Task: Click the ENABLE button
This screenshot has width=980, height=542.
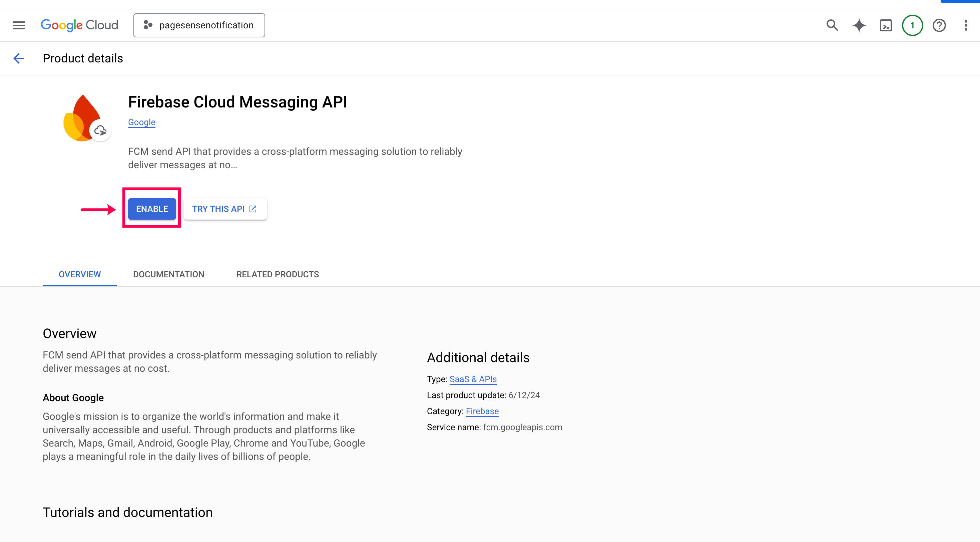Action: click(x=152, y=209)
